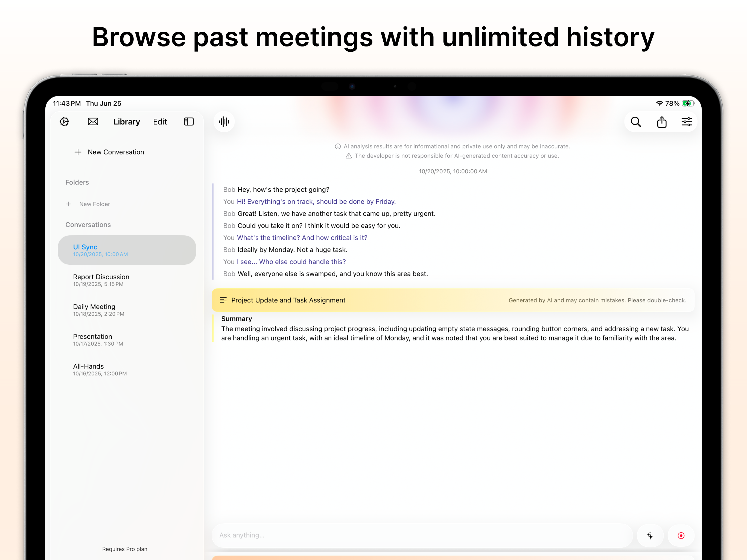This screenshot has width=747, height=560.
Task: Tap the Requires Pro plan label
Action: (125, 549)
